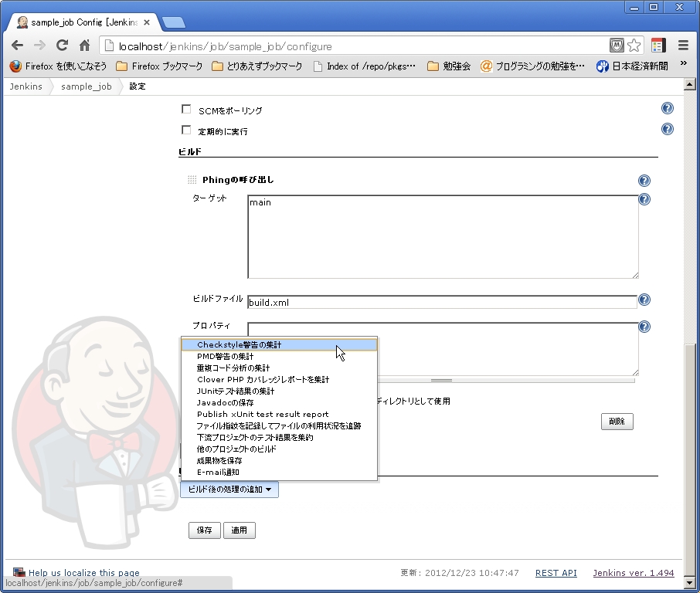Focus the ビルドファイル field with build.xml
The height and width of the screenshot is (593, 700).
(443, 302)
